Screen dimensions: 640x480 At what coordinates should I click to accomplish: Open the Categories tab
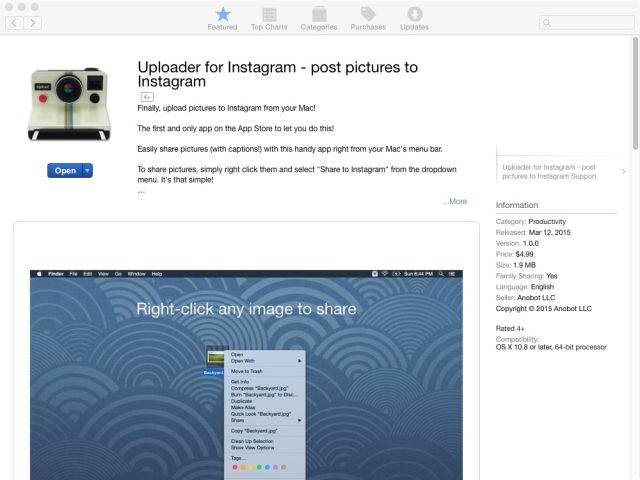coord(319,19)
